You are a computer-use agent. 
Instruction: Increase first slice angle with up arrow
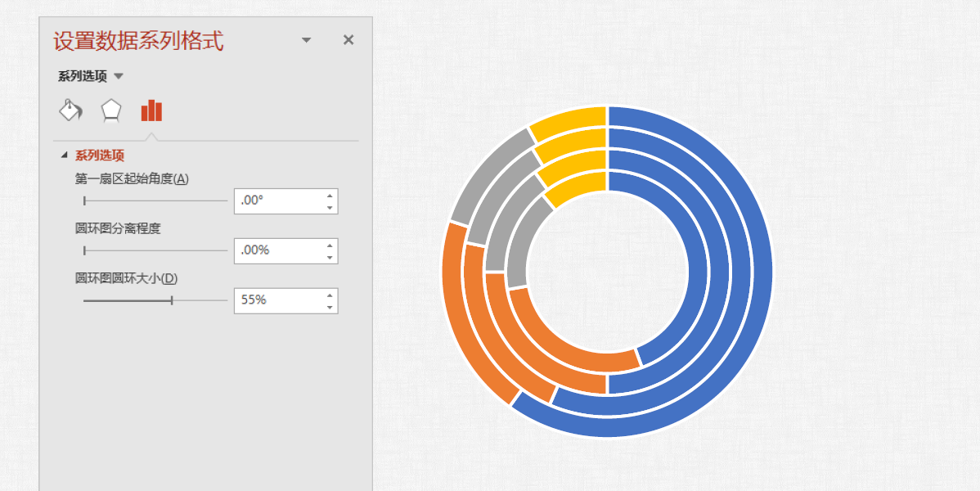click(x=330, y=195)
